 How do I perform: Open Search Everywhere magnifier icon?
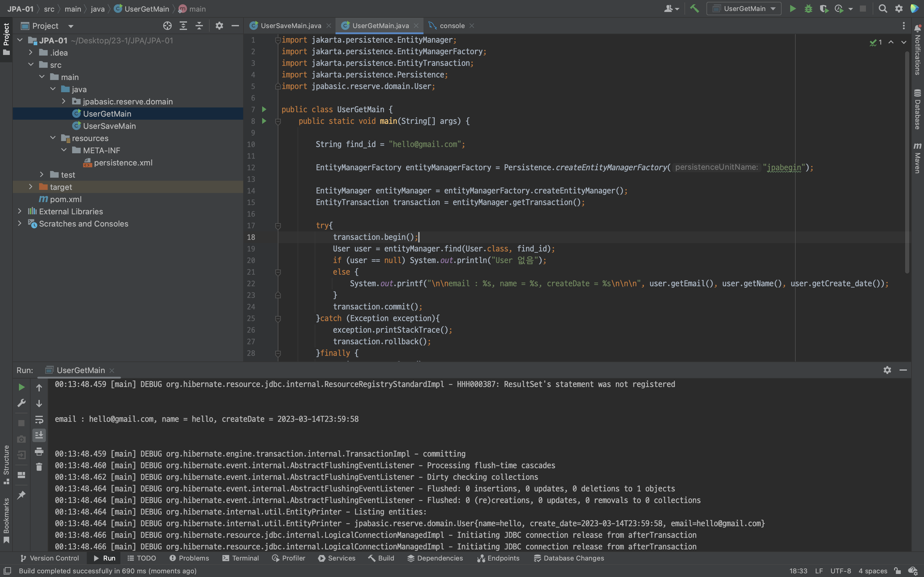(x=882, y=9)
